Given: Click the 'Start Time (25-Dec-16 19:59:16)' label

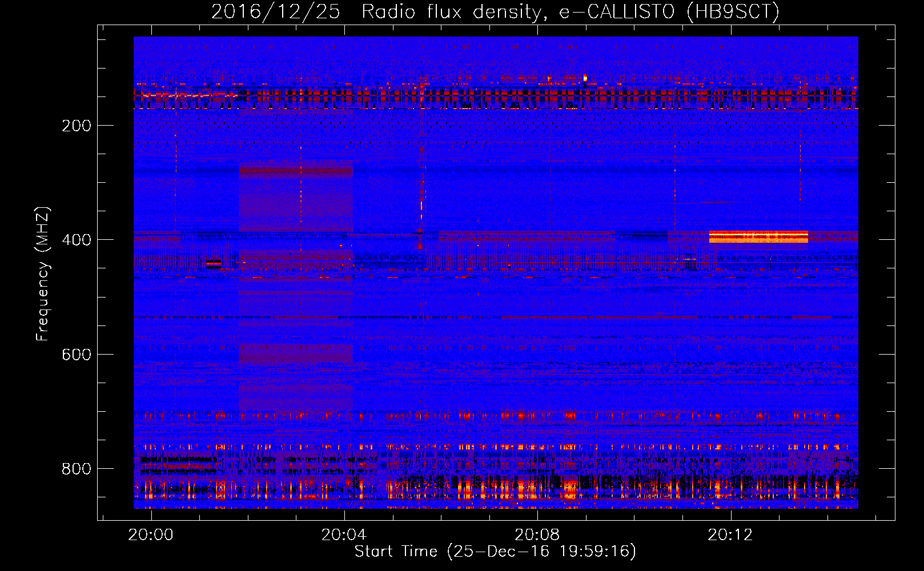Looking at the screenshot, I should click(x=495, y=552).
